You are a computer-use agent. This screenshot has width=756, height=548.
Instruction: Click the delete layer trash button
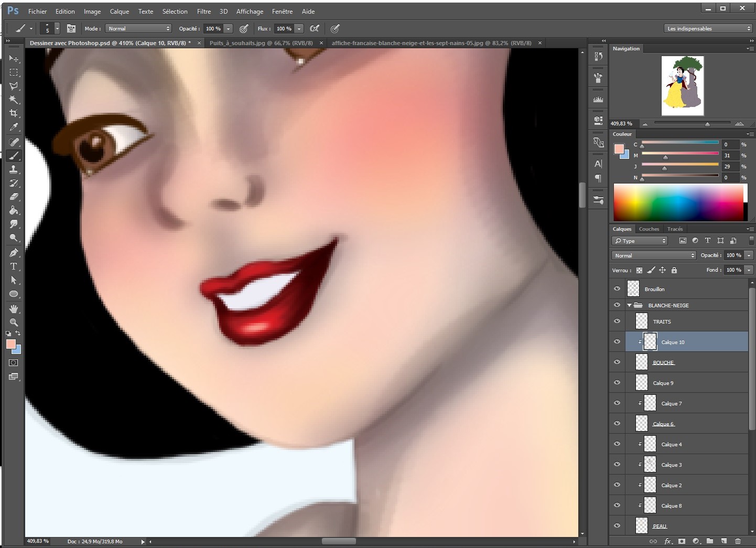[x=738, y=541]
